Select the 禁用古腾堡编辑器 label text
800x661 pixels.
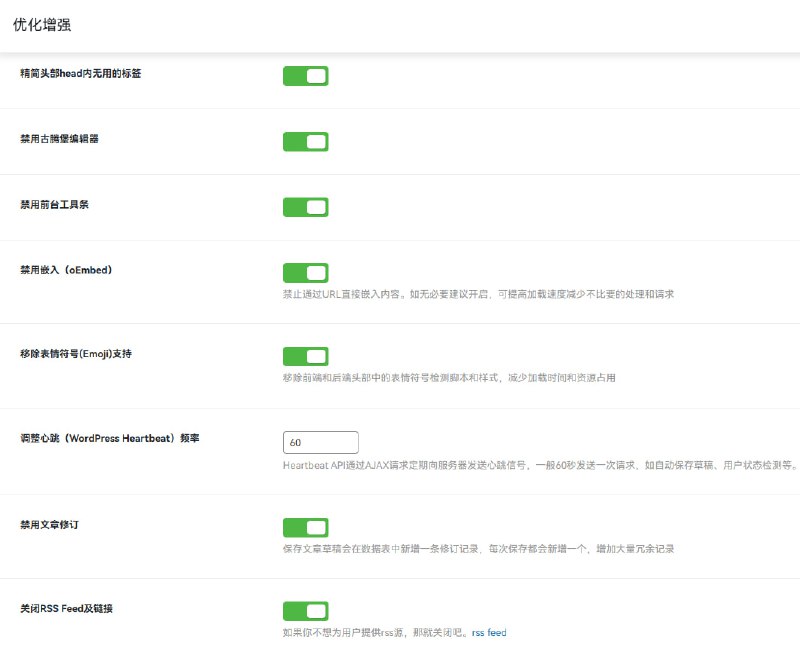[59, 138]
